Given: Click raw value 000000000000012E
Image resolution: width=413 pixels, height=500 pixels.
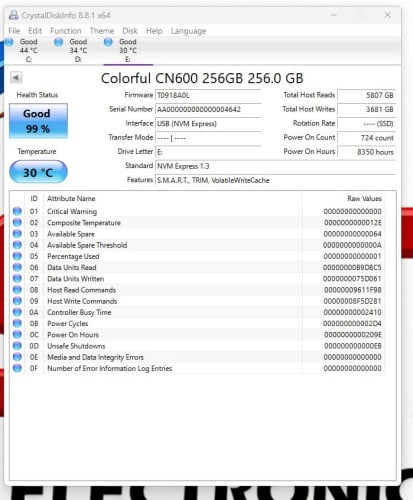Looking at the screenshot, I should click(x=353, y=223).
